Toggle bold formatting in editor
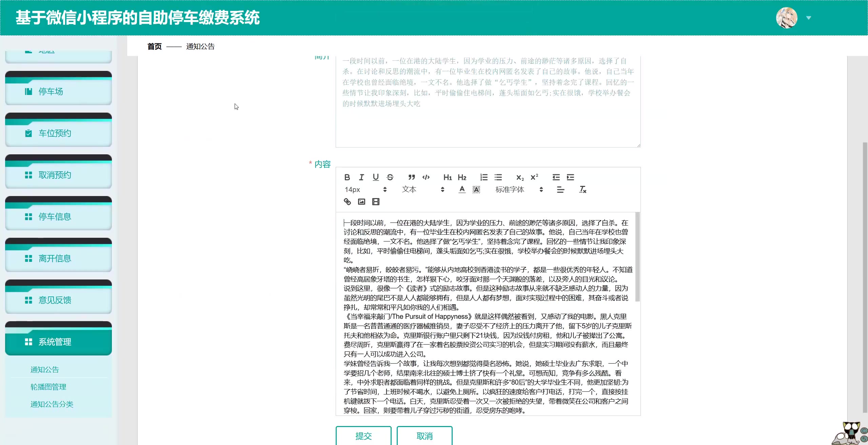 click(347, 177)
